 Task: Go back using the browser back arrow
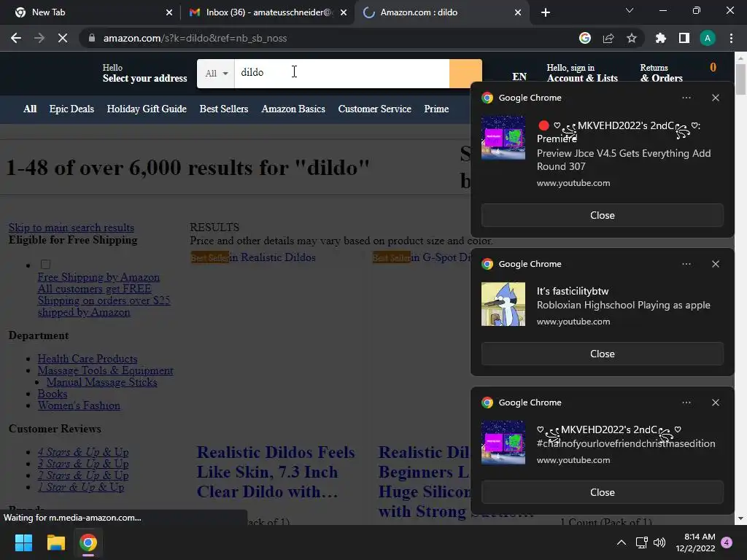[16, 38]
